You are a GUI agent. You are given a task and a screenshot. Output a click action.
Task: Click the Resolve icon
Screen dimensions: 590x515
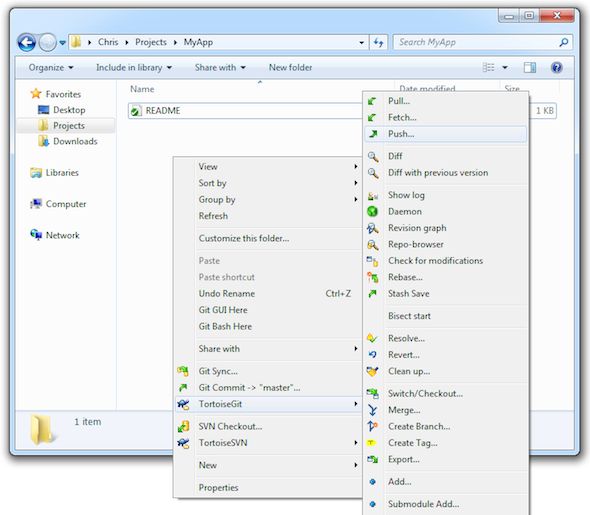click(372, 338)
